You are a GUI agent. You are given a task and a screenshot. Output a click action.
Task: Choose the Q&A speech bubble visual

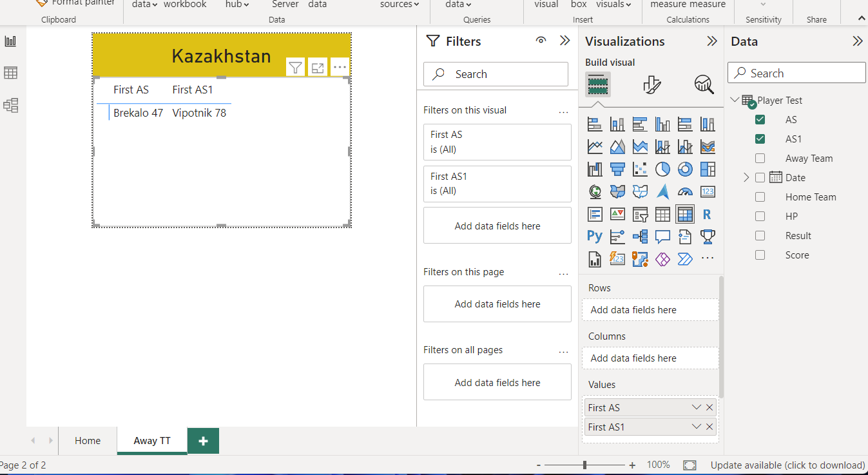(x=662, y=237)
